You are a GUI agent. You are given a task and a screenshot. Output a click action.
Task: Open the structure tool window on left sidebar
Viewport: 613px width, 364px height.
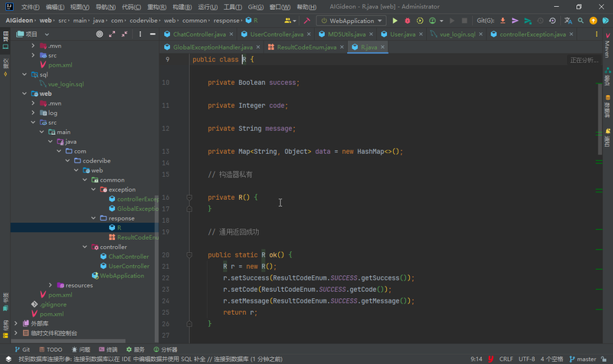click(5, 330)
